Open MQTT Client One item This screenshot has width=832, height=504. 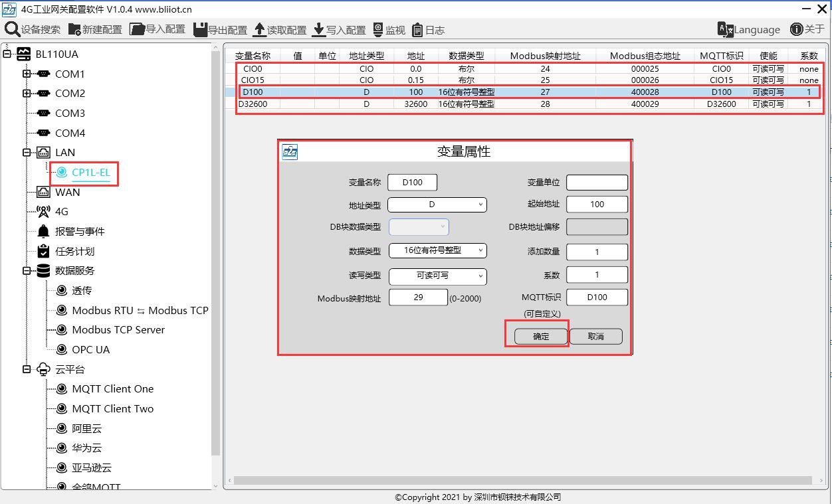113,389
